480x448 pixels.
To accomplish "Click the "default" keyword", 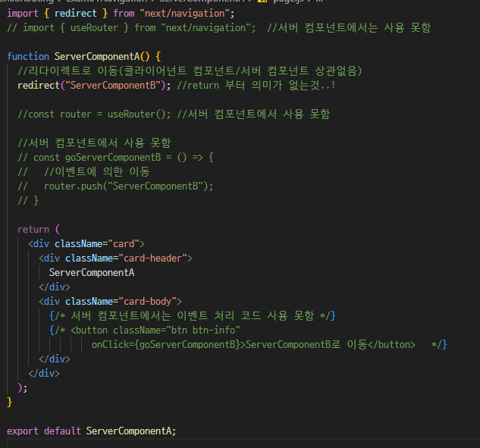I will tap(62, 431).
